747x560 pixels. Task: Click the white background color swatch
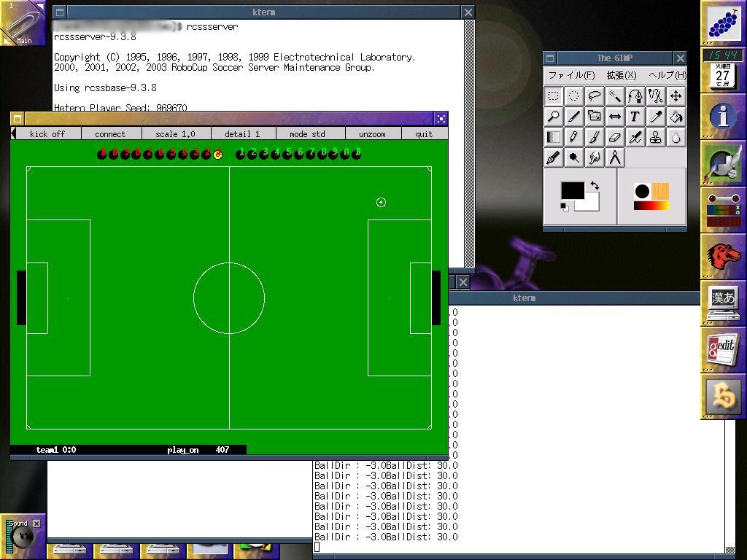pyautogui.click(x=591, y=205)
